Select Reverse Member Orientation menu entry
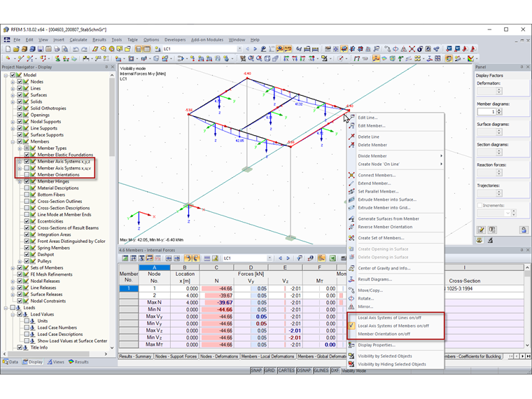532x399 pixels. pyautogui.click(x=385, y=227)
